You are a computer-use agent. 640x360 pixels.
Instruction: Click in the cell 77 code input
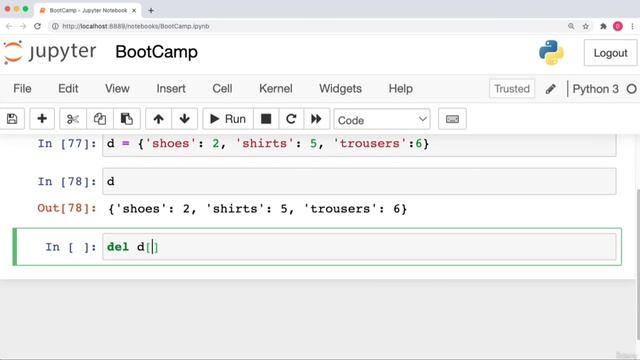click(359, 144)
